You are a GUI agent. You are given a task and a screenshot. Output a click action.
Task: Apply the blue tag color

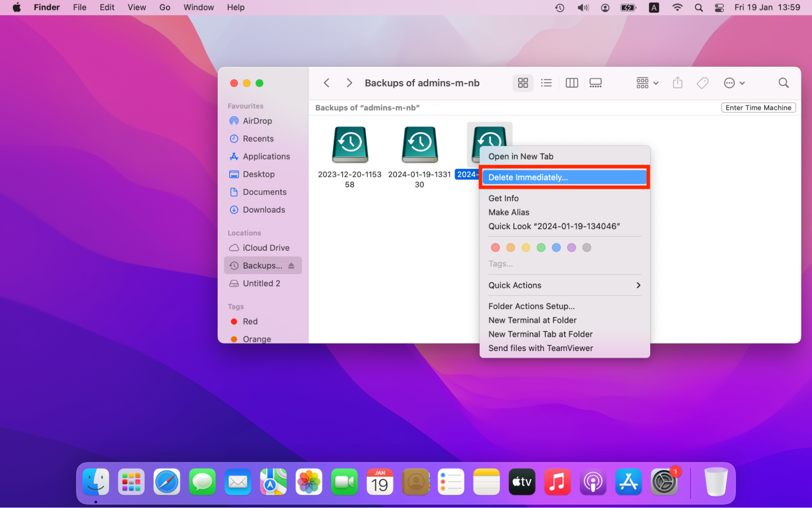[556, 247]
